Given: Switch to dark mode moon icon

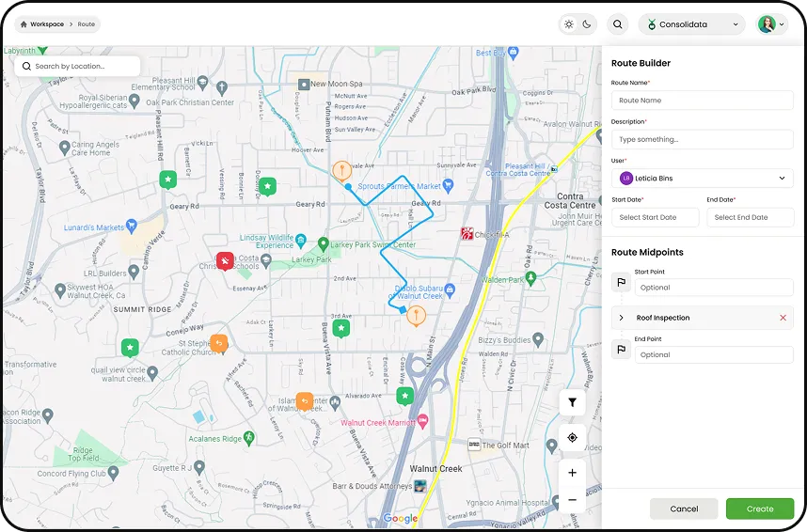Looking at the screenshot, I should click(587, 24).
